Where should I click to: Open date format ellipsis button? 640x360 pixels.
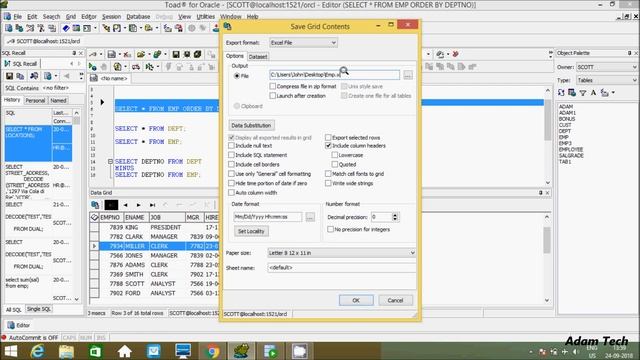pyautogui.click(x=310, y=217)
